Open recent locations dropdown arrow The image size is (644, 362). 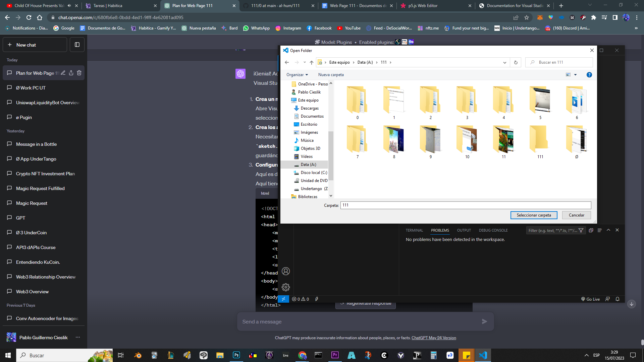click(305, 62)
